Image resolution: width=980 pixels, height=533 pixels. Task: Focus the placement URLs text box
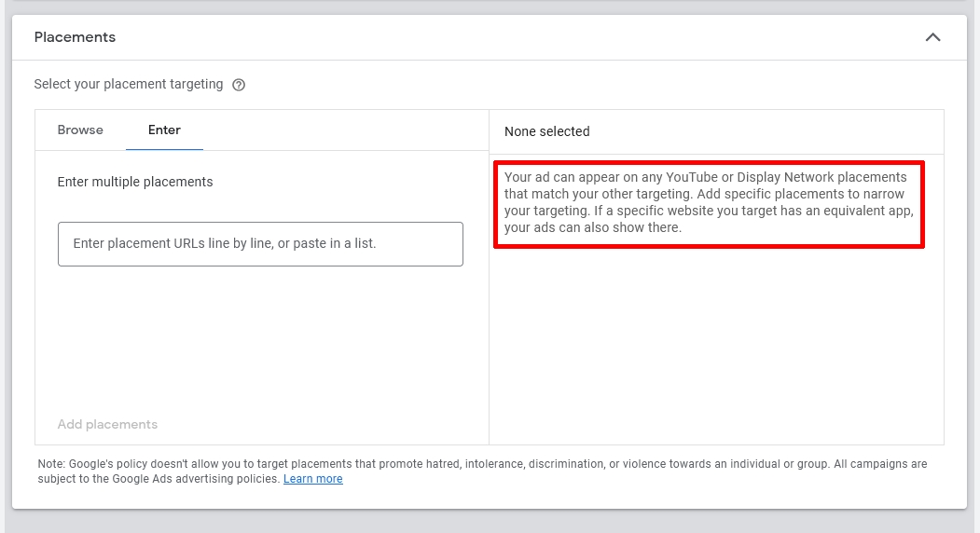(260, 243)
